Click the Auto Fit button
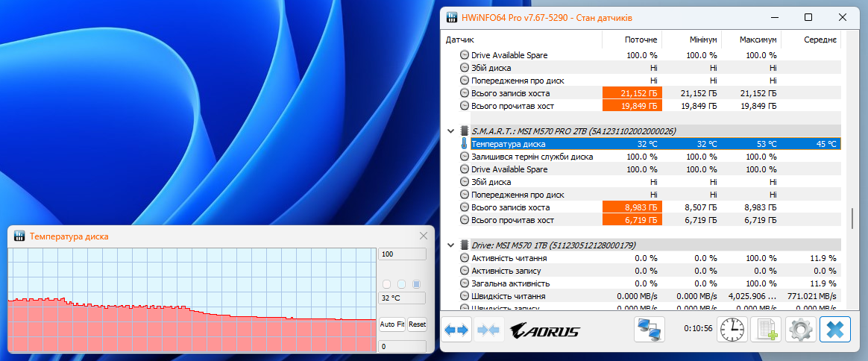Screen dimensions: 868x361 pos(392,324)
